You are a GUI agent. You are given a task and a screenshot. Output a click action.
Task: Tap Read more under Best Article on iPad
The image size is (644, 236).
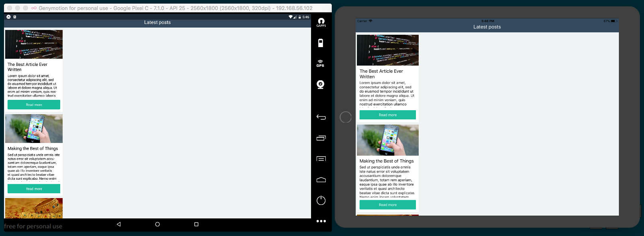click(x=388, y=115)
